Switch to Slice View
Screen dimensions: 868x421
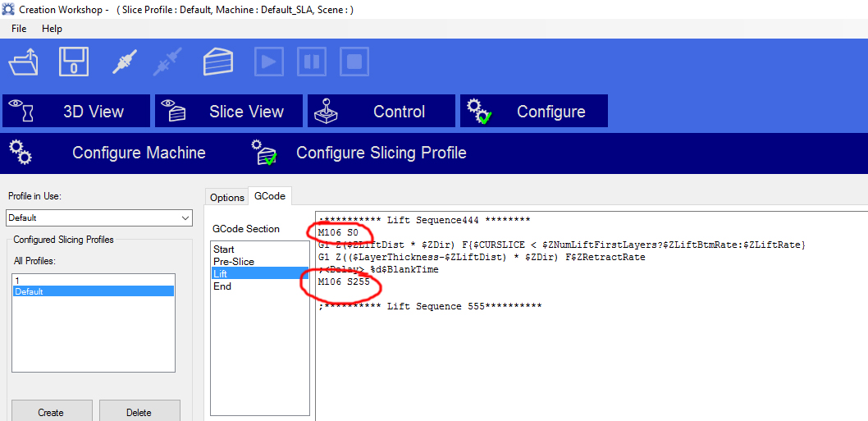[229, 111]
